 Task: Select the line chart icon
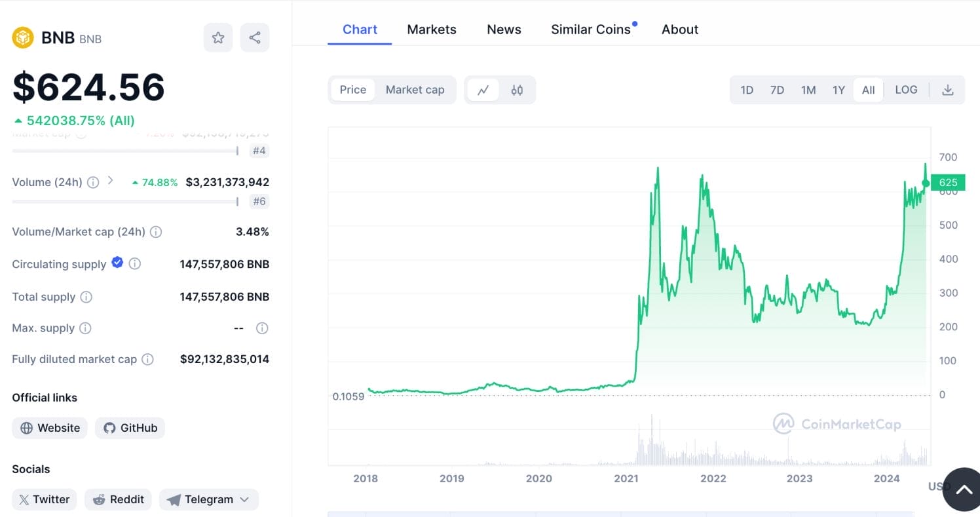[x=483, y=89]
